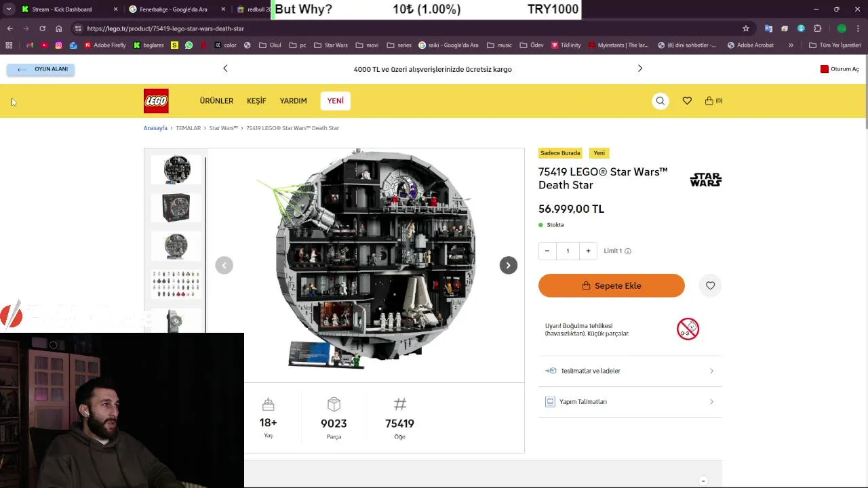Click the quantity input field
The height and width of the screenshot is (488, 868).
(x=568, y=251)
